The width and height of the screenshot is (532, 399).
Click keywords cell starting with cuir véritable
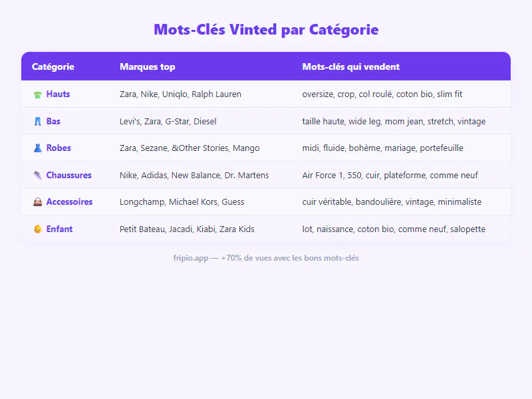coord(392,202)
